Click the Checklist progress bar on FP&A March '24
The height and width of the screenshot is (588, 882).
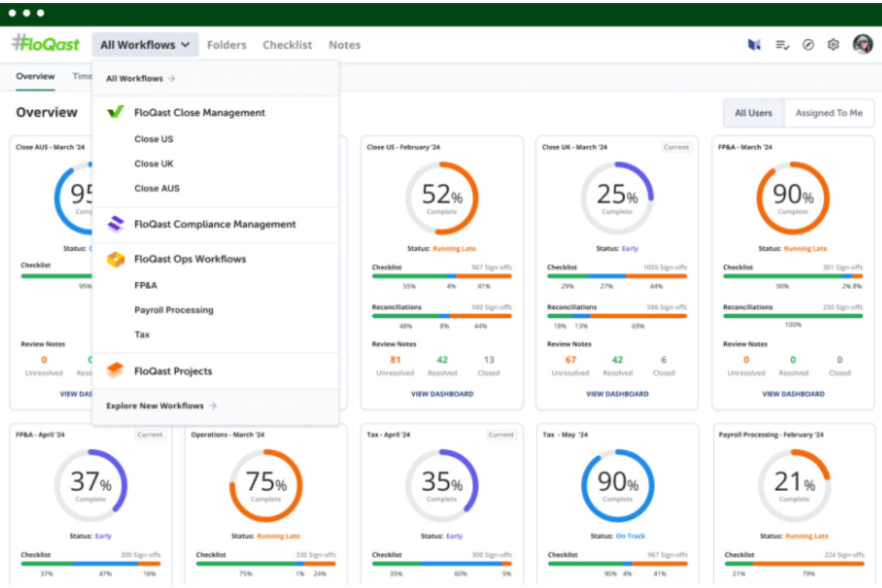pyautogui.click(x=793, y=276)
